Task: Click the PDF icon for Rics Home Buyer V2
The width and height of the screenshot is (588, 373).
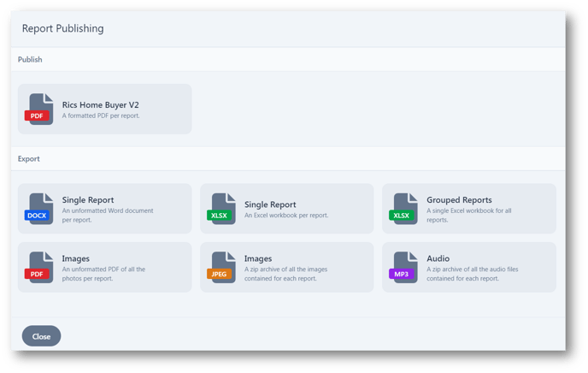Action: pos(39,110)
